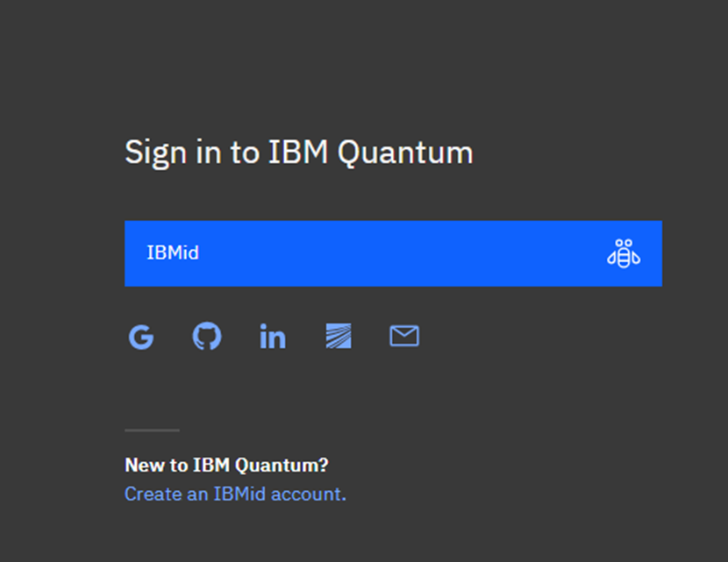Pick the w3id federated login option
Screen dimensions: 728x562
point(339,336)
